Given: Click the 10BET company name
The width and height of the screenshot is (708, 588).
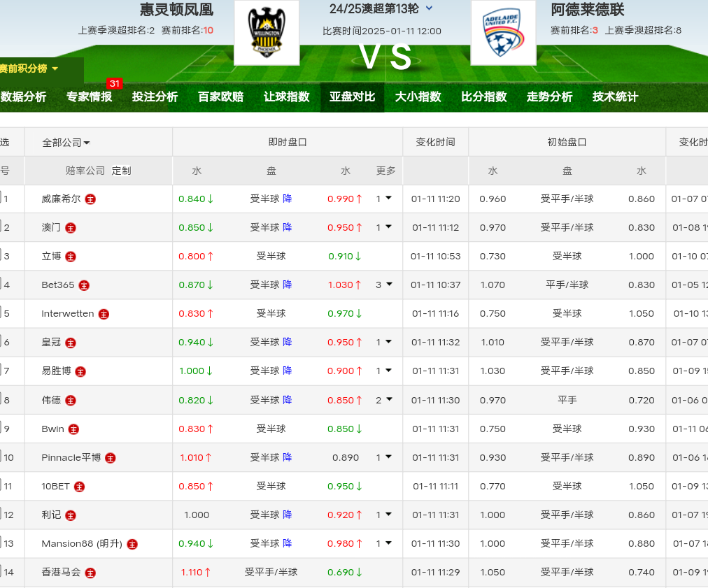Looking at the screenshot, I should [x=55, y=487].
